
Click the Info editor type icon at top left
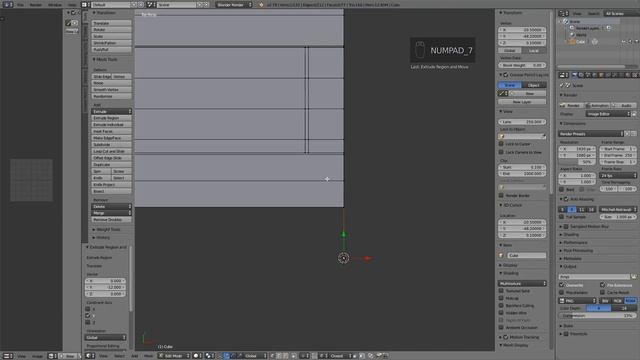tap(7, 5)
